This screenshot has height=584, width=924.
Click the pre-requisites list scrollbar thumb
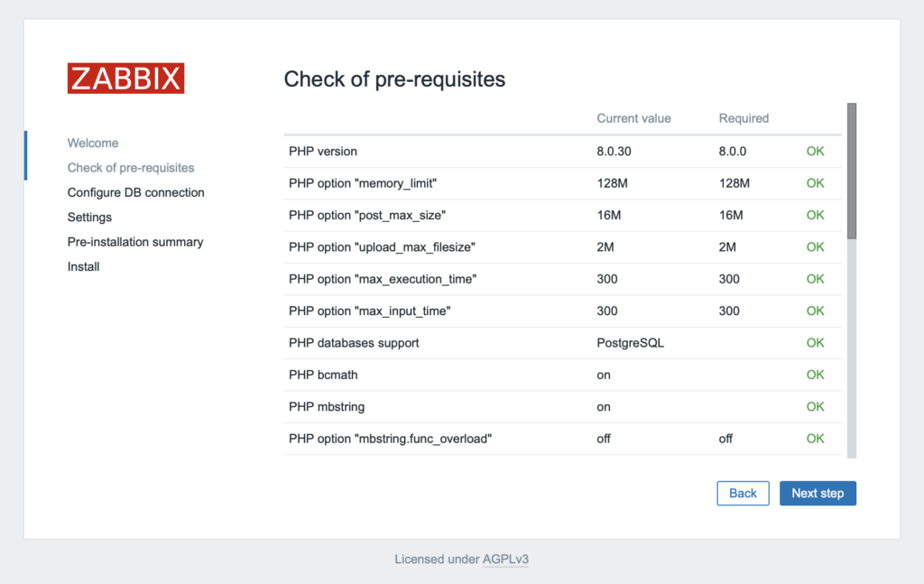click(x=852, y=170)
